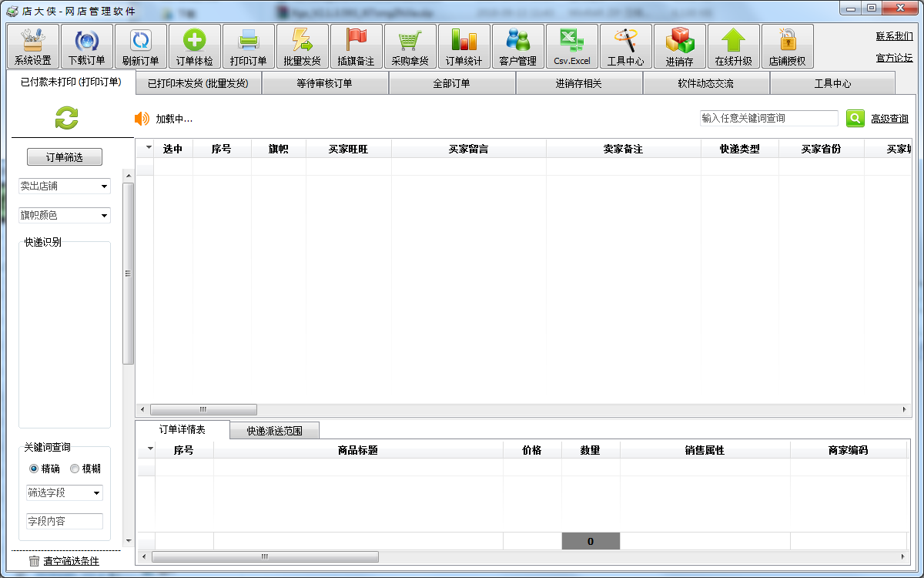Click the green magnifier search icon
This screenshot has width=924, height=578.
click(855, 119)
